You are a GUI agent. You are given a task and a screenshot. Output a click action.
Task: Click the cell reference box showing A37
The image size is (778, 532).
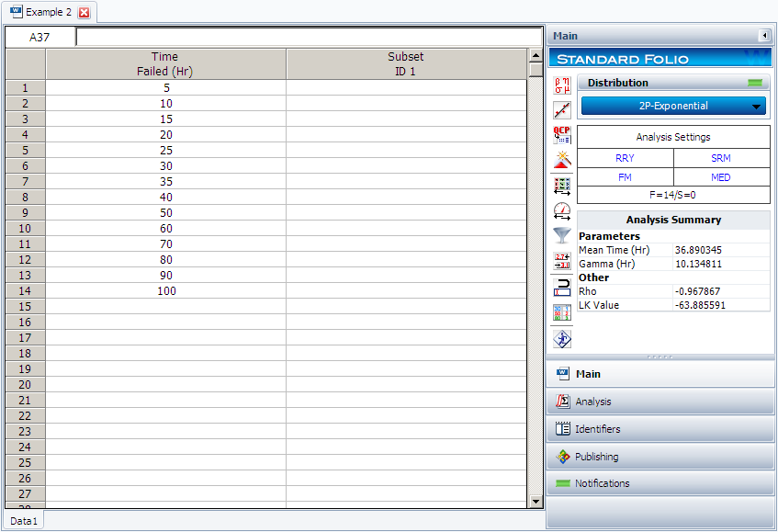pos(40,38)
